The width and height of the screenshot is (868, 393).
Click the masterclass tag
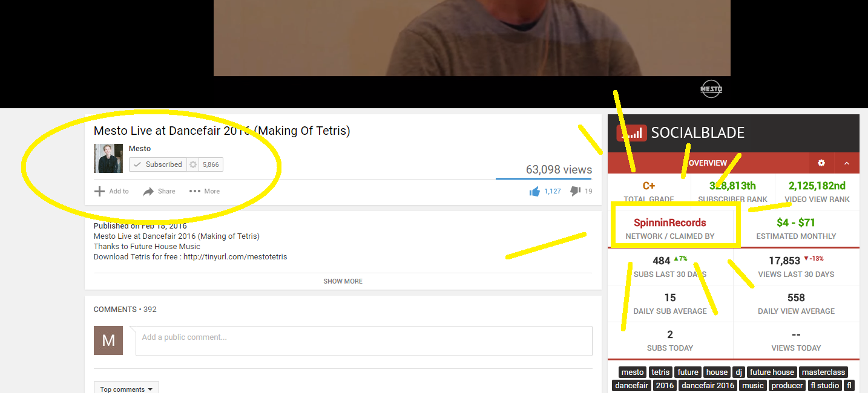[x=823, y=372]
